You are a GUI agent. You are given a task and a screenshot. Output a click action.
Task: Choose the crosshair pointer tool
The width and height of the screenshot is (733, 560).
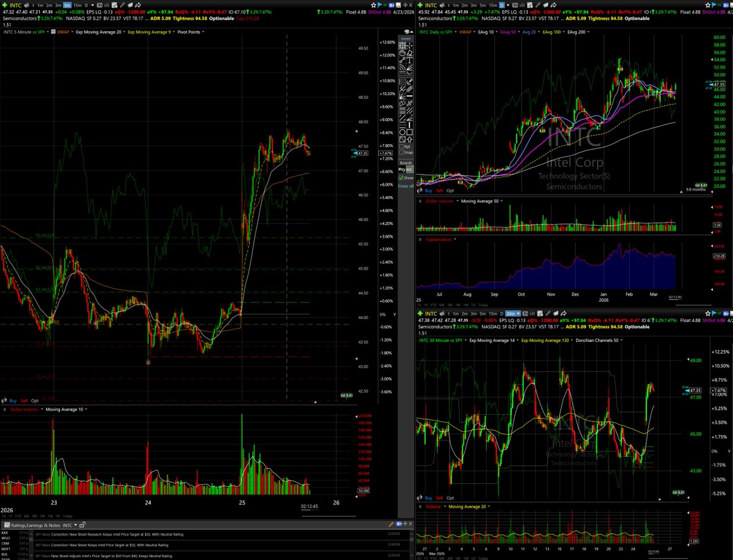409,46
